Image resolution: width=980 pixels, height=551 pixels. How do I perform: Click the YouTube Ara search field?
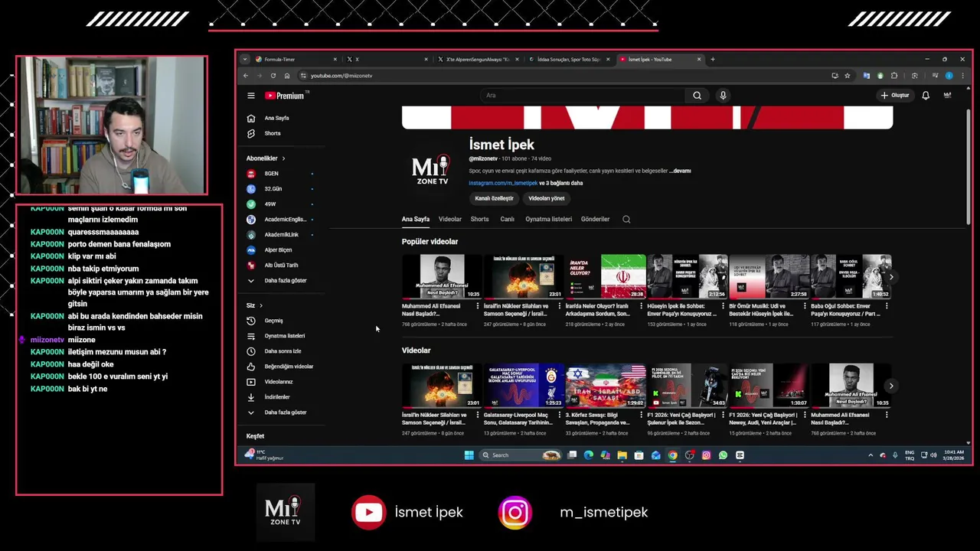point(582,96)
